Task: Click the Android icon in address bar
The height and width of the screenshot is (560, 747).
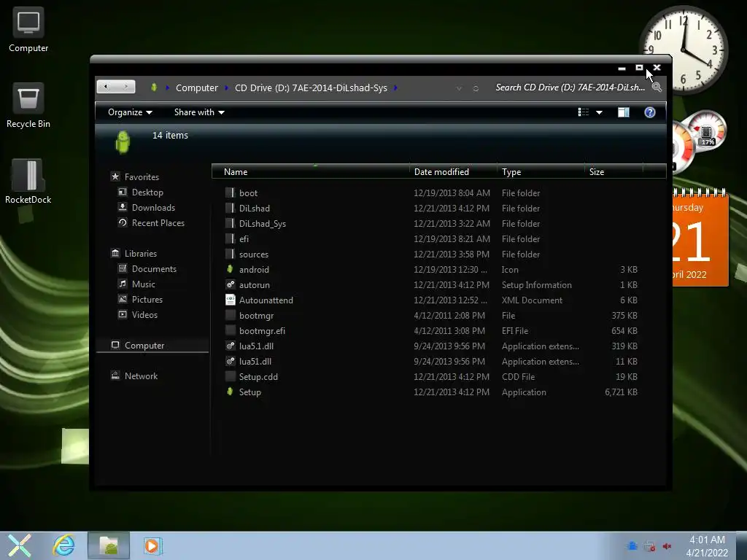Action: [154, 87]
